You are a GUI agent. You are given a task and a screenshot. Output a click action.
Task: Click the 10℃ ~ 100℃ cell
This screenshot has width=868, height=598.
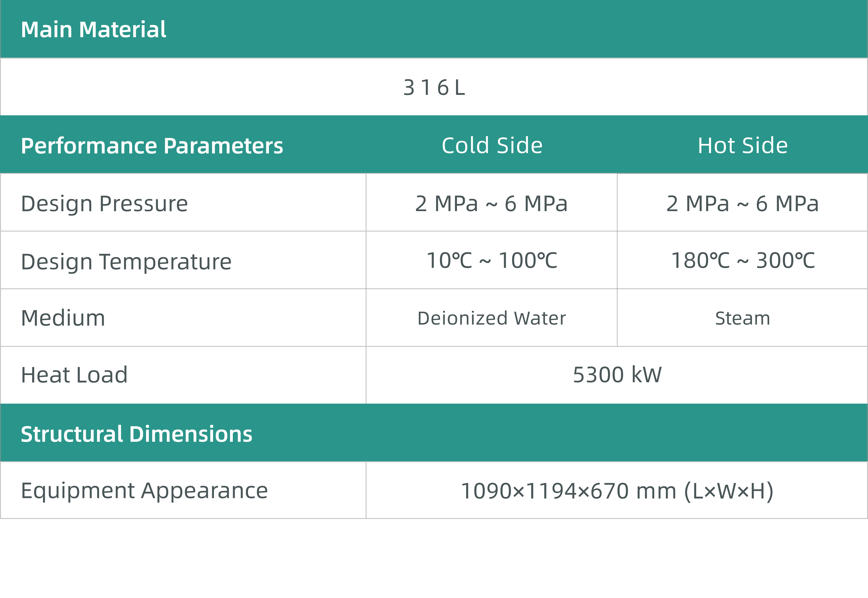pyautogui.click(x=492, y=260)
